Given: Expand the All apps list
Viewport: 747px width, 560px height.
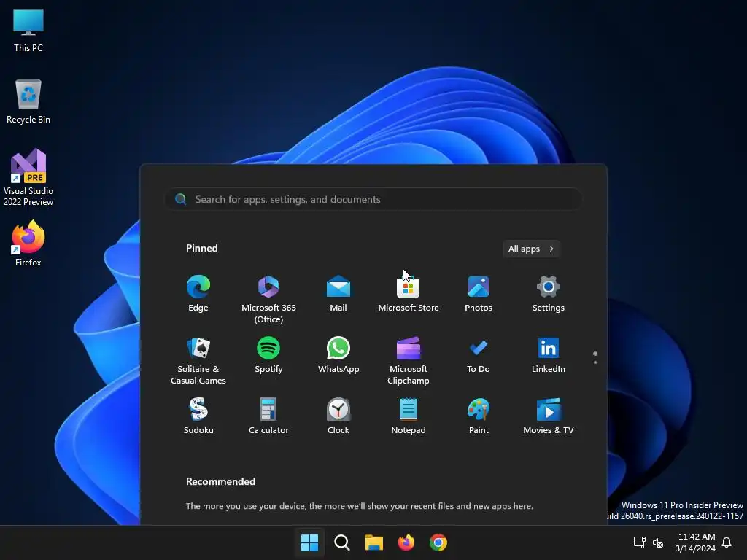Looking at the screenshot, I should pyautogui.click(x=531, y=249).
